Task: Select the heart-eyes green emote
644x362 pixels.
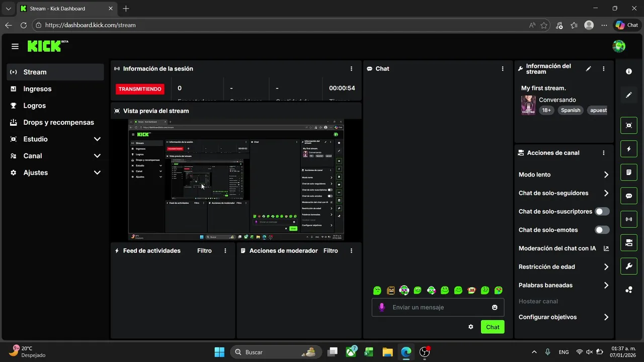Action: [499, 290]
